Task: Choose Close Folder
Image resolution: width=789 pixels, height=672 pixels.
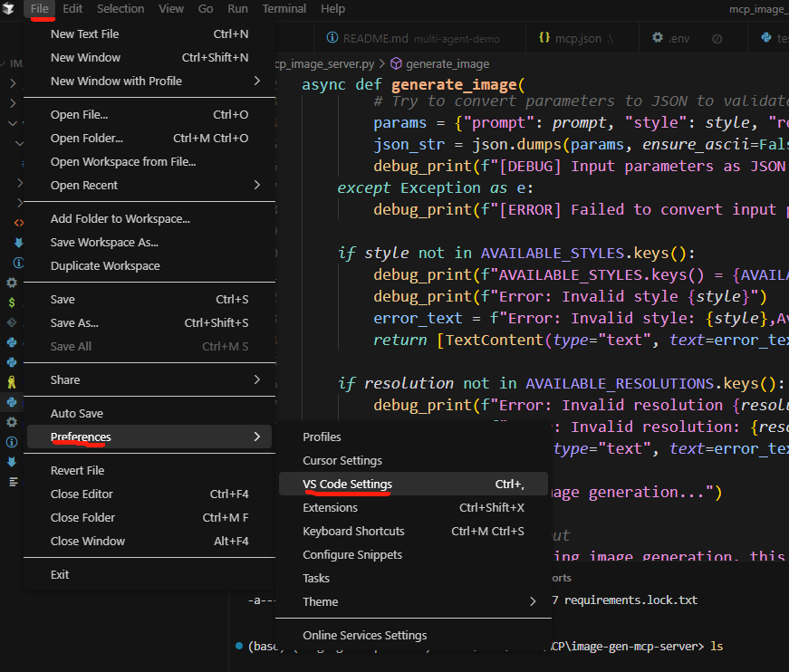Action: (149, 517)
